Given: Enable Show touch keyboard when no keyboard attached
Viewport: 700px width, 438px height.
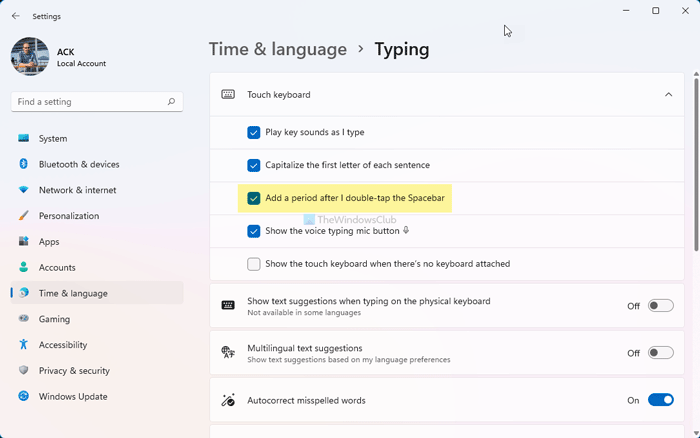Looking at the screenshot, I should tap(254, 264).
